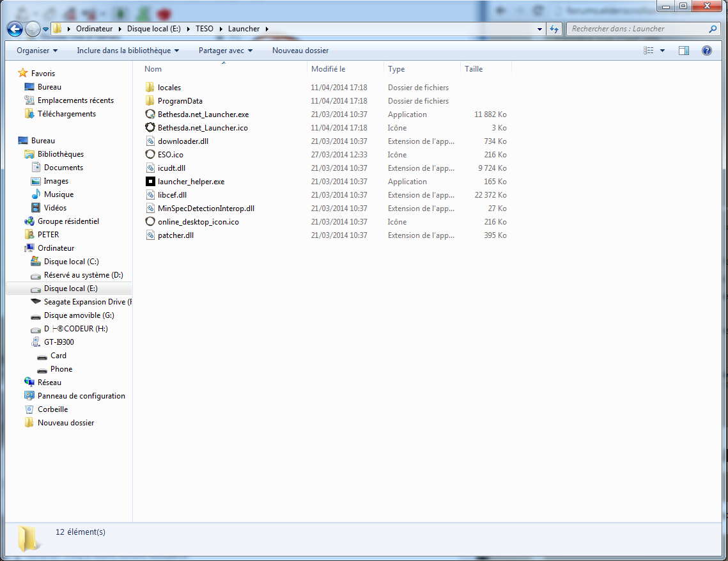Expand the arrow after TESO breadcrumb
The image size is (728, 561).
point(221,29)
